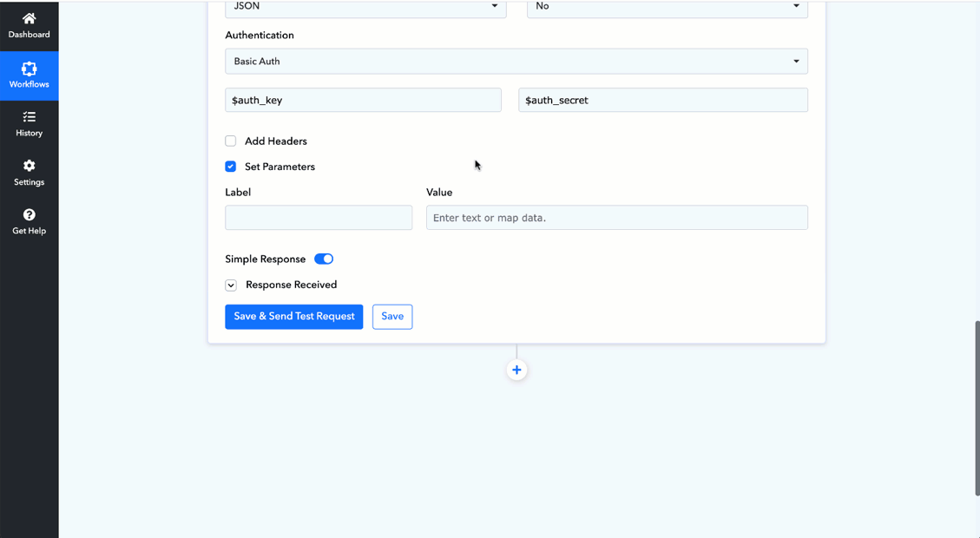Open the Dashboard home icon
This screenshot has width=980, height=538.
29,19
